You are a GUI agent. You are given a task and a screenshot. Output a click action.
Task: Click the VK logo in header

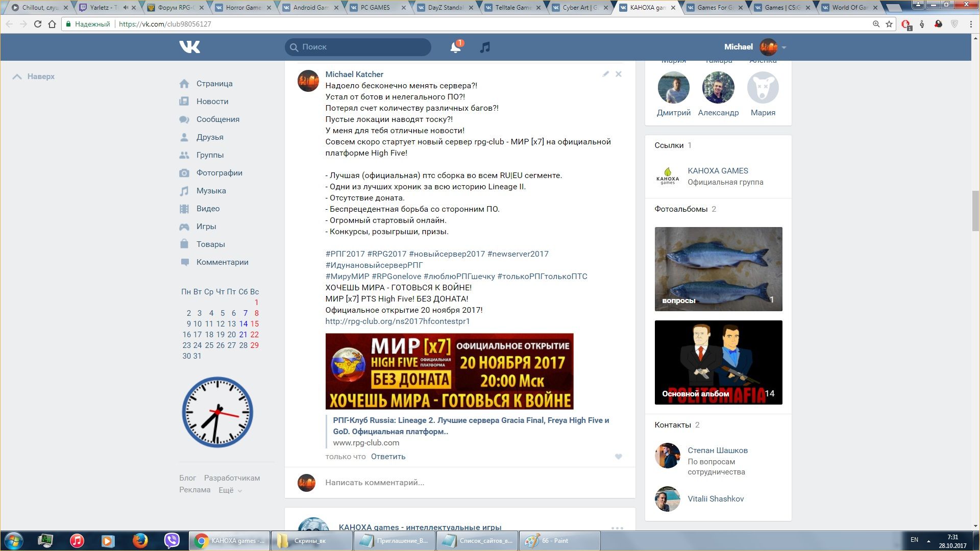189,47
